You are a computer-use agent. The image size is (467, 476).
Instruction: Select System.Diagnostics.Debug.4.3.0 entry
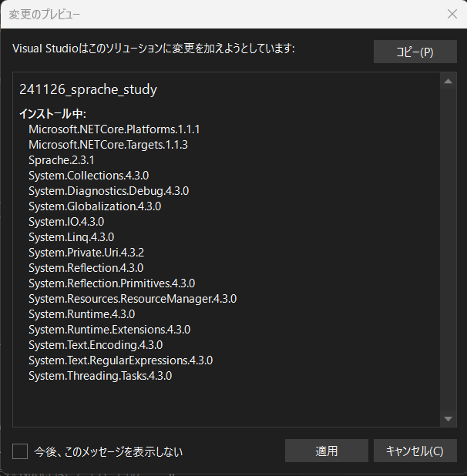(x=109, y=191)
